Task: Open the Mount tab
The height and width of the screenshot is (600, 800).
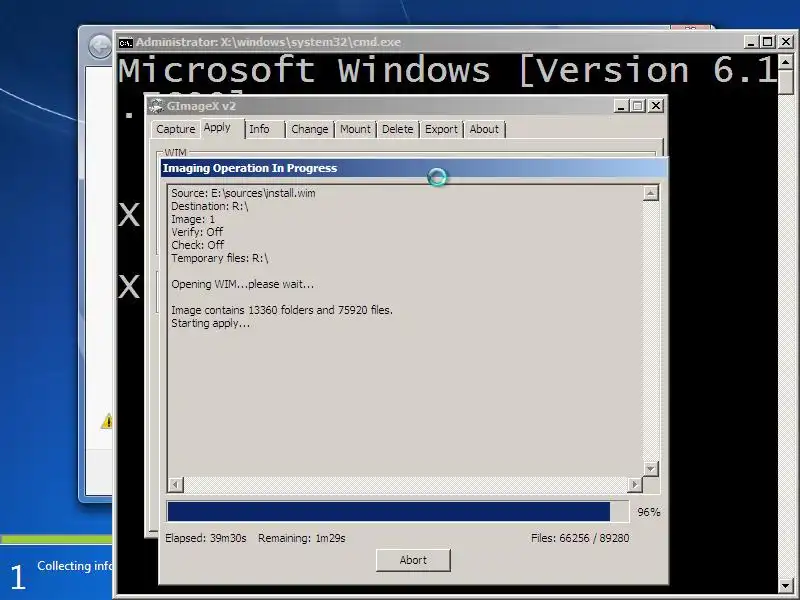Action: pyautogui.click(x=355, y=129)
